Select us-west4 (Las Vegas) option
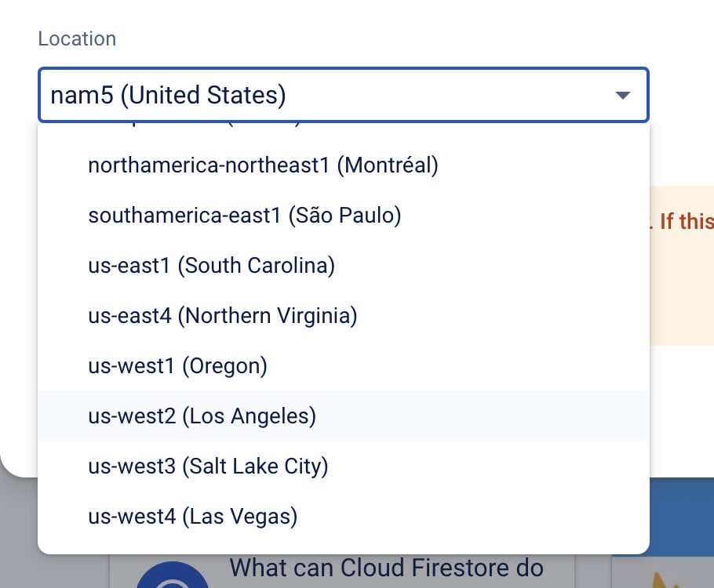 click(x=344, y=516)
